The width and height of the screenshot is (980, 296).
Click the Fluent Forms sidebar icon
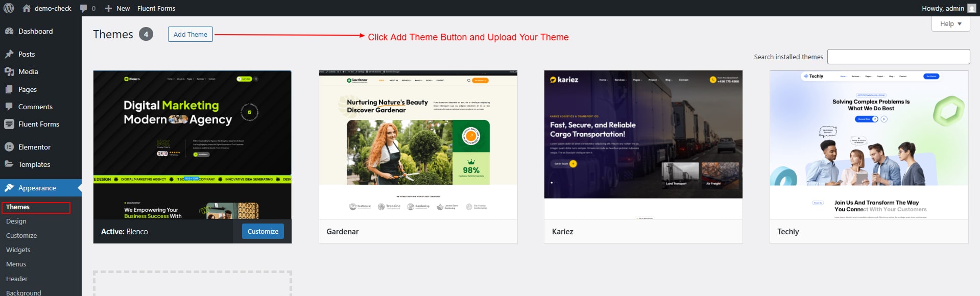tap(9, 124)
